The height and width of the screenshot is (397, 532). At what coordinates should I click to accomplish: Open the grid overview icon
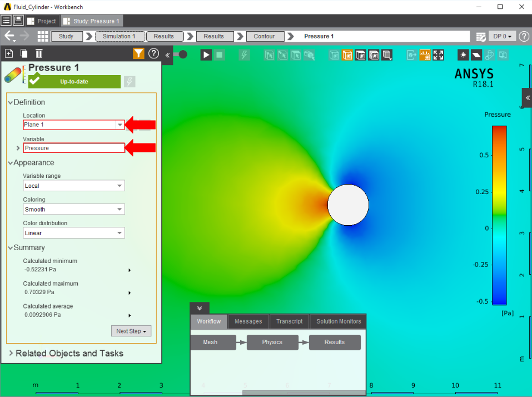click(42, 36)
